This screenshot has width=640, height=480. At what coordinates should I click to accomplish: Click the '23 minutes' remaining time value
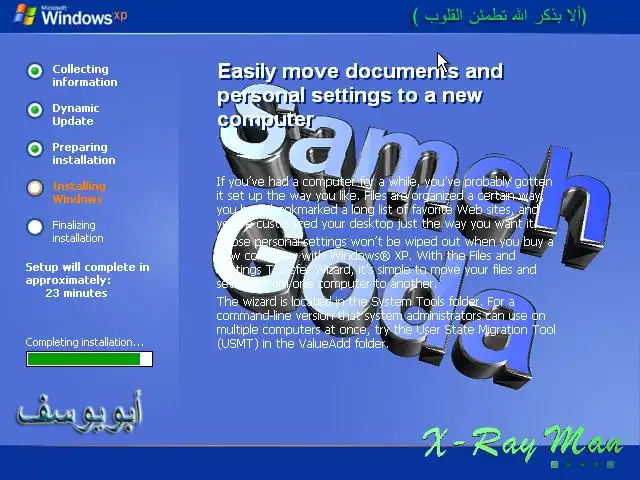click(76, 293)
